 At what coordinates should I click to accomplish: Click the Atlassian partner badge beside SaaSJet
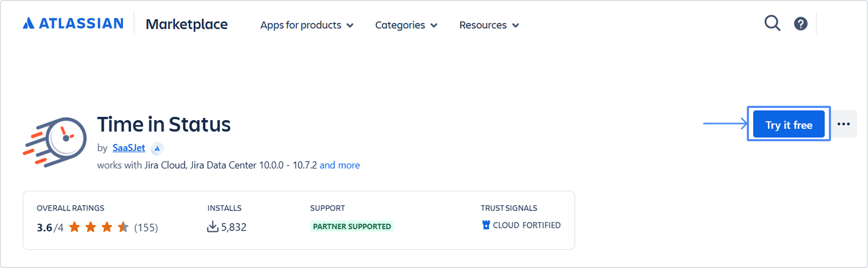click(157, 148)
